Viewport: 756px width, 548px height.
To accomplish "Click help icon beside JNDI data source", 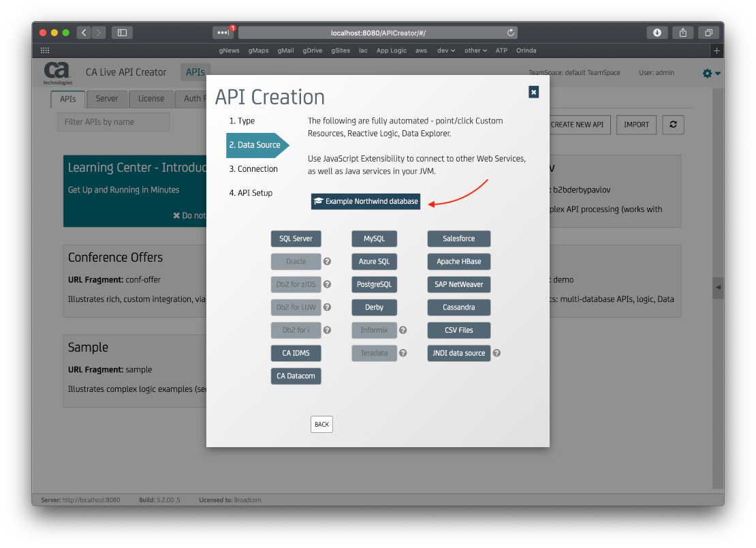I will coord(497,353).
